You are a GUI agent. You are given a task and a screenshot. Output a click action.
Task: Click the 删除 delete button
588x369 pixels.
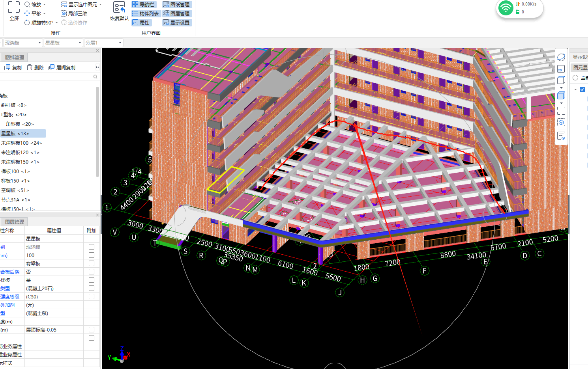[35, 67]
